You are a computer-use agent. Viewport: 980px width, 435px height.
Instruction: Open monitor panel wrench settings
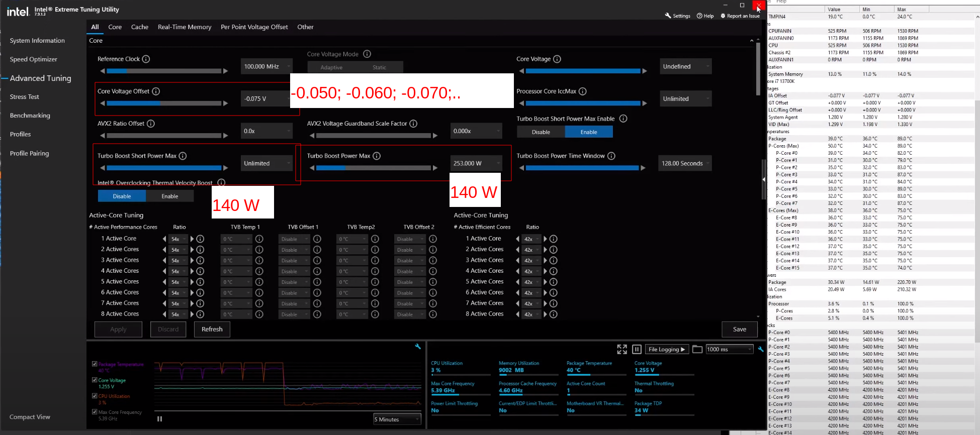(x=761, y=349)
